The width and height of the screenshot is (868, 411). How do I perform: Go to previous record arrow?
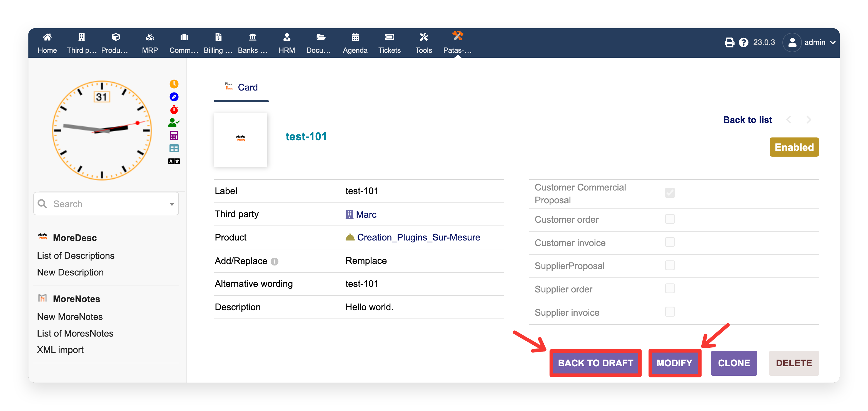pos(789,120)
